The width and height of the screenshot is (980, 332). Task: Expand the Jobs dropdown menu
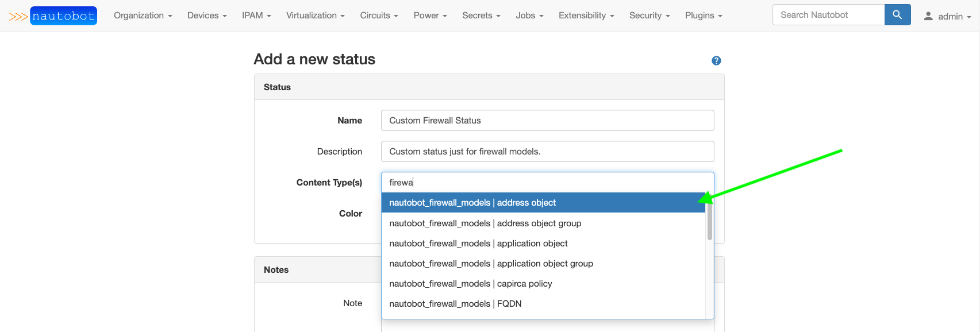click(x=529, y=16)
